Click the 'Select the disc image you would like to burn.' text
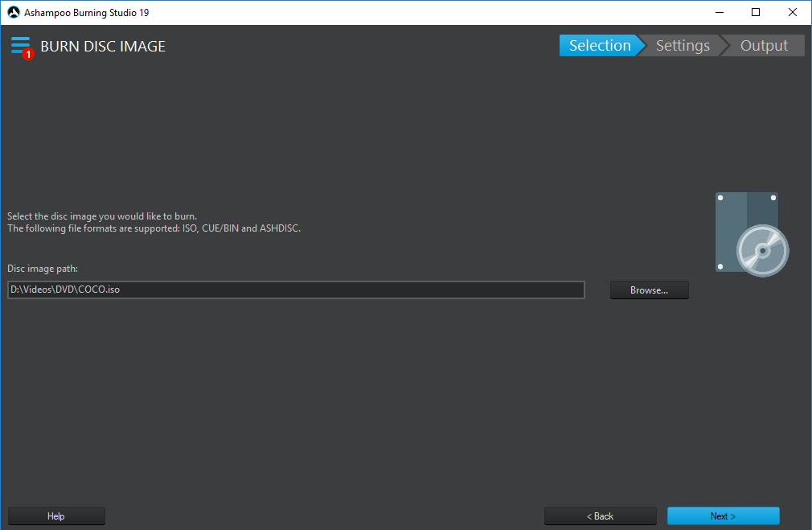 [102, 216]
